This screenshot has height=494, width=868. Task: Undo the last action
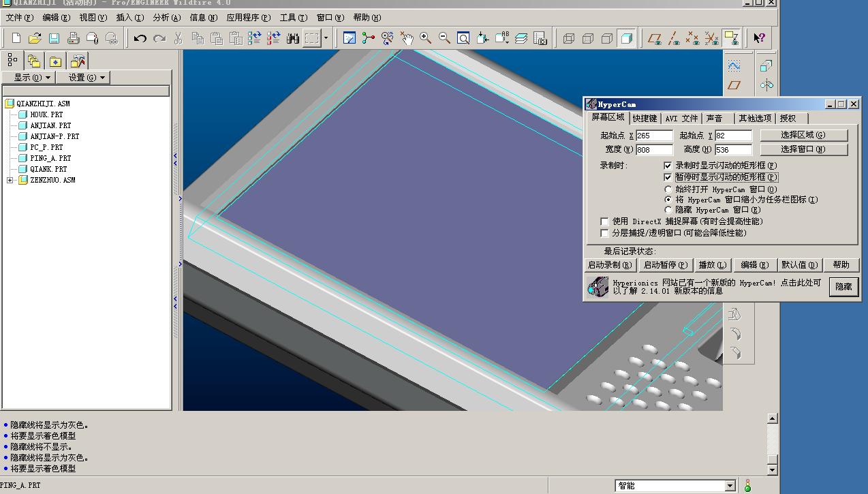click(140, 38)
